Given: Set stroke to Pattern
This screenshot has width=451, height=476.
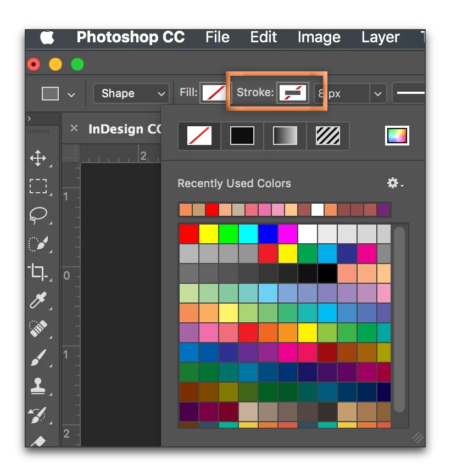Looking at the screenshot, I should [x=328, y=136].
